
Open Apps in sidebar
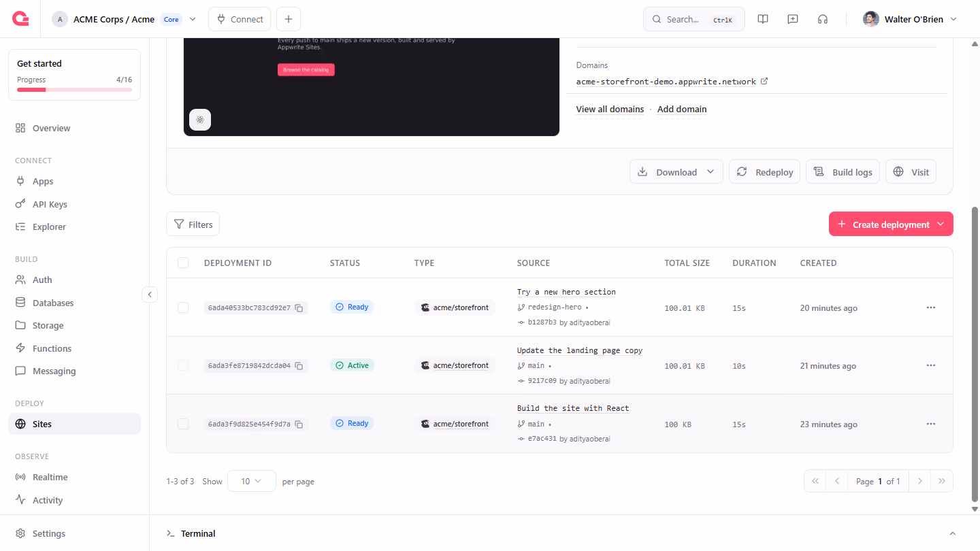75,181
